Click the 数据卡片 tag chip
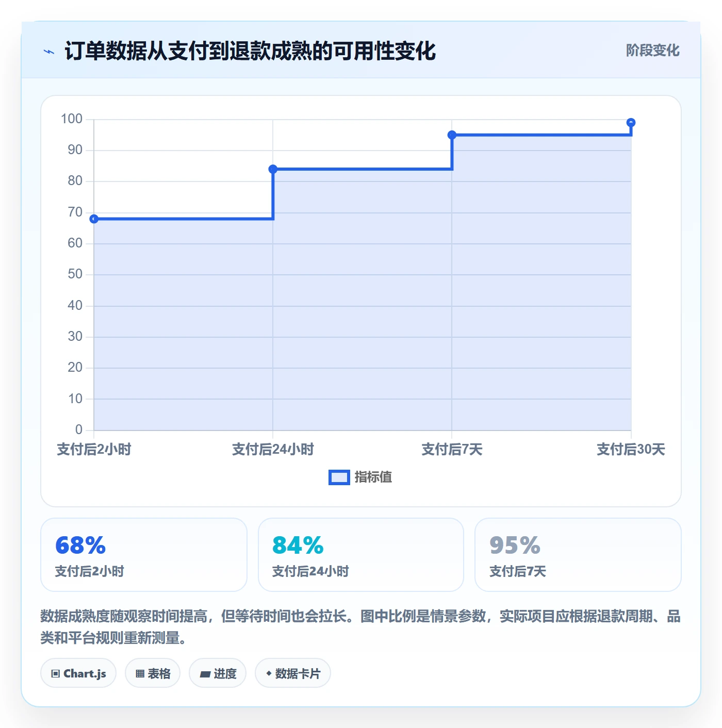 [x=293, y=673]
